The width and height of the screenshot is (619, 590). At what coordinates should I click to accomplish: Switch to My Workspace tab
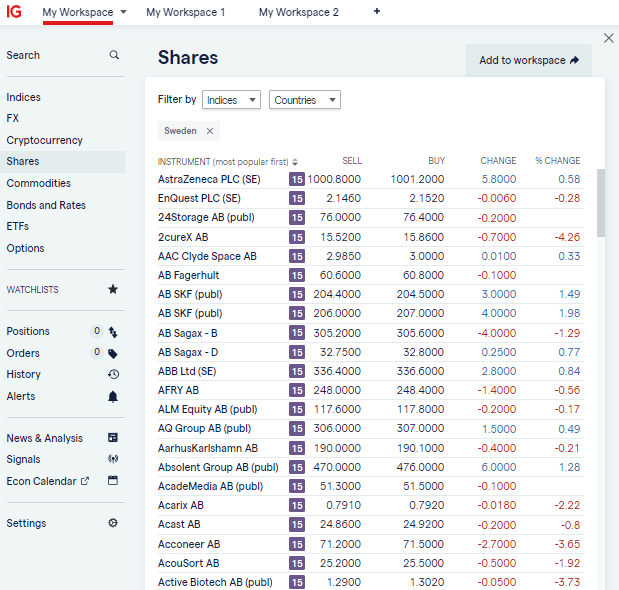pos(78,12)
